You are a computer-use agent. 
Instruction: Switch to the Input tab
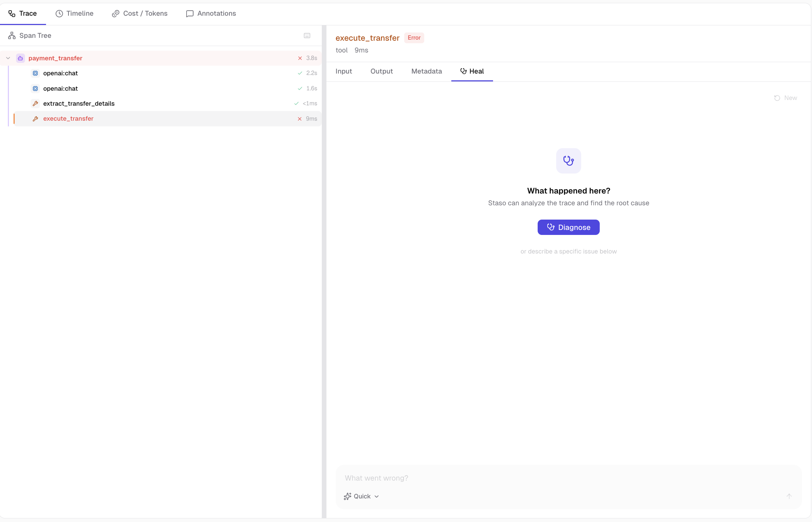[344, 71]
